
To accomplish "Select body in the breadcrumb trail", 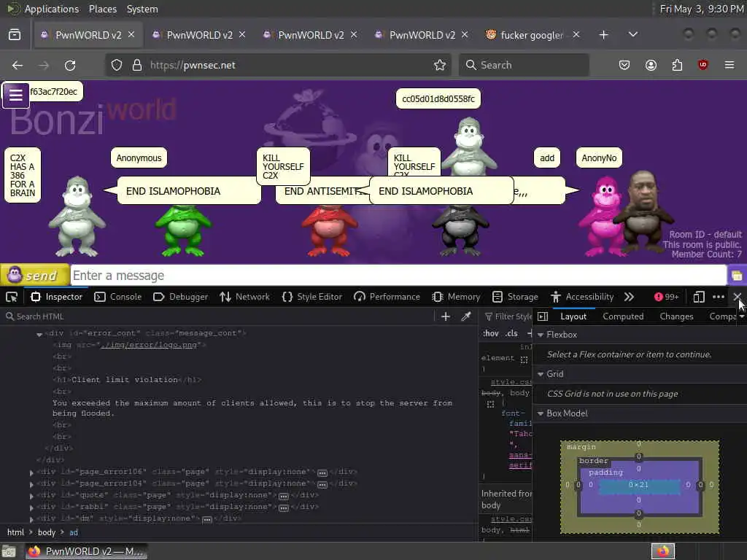I will coord(47,532).
